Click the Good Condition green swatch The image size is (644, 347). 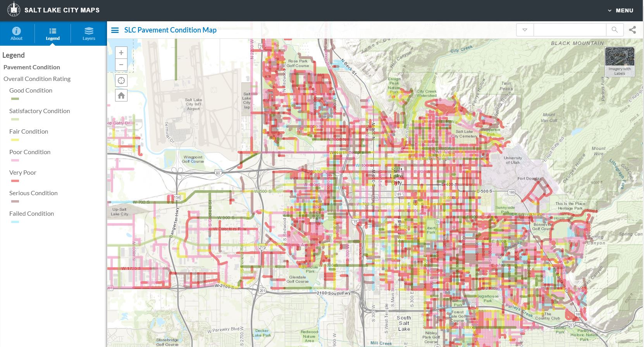click(15, 99)
